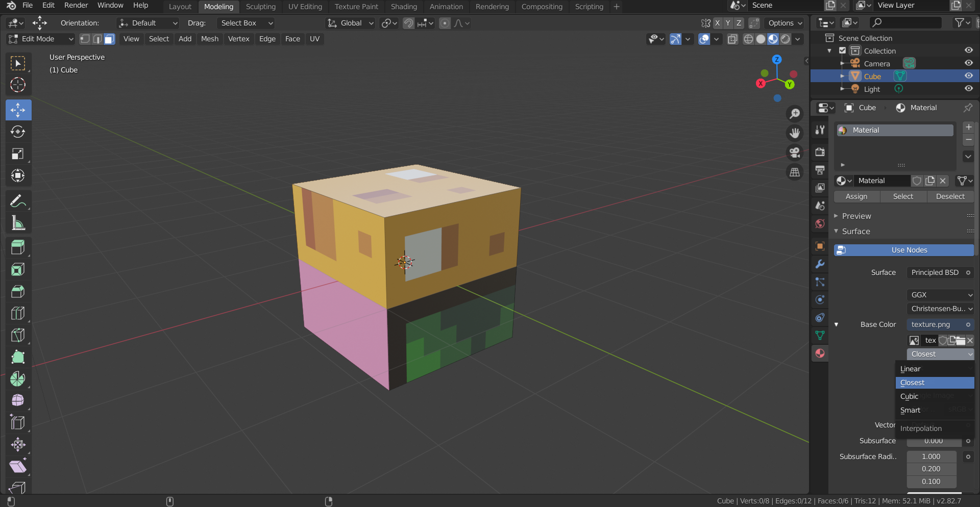Click the pan hand viewport icon
Viewport: 980px width, 507px height.
(x=795, y=133)
